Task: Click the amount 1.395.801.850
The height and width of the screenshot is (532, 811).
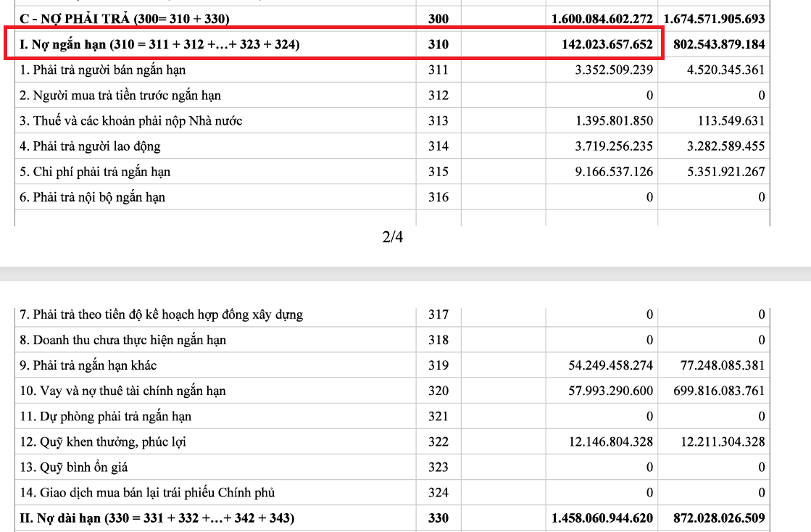Action: click(614, 120)
